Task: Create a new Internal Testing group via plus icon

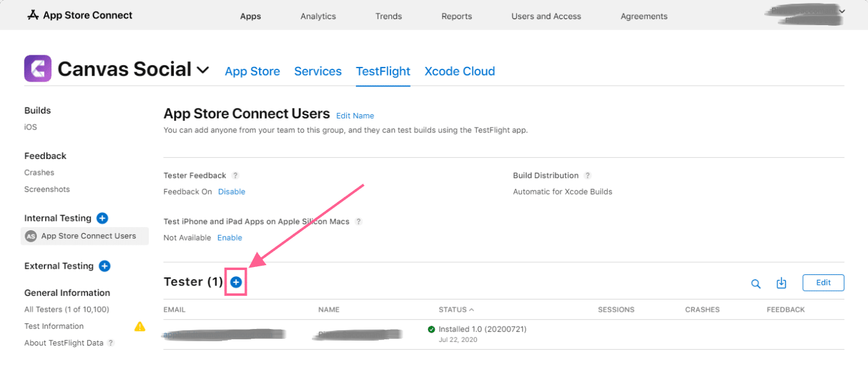Action: 102,218
